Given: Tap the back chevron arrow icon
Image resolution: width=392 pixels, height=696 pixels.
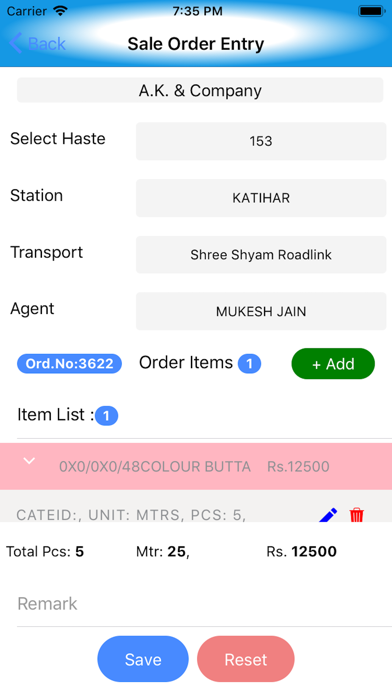Looking at the screenshot, I should pos(15,43).
